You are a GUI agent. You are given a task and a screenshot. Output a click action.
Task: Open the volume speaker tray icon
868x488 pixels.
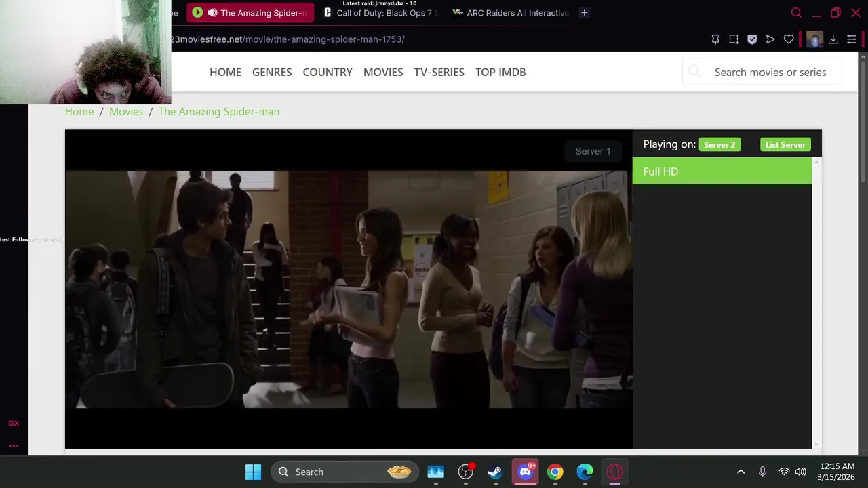click(801, 472)
